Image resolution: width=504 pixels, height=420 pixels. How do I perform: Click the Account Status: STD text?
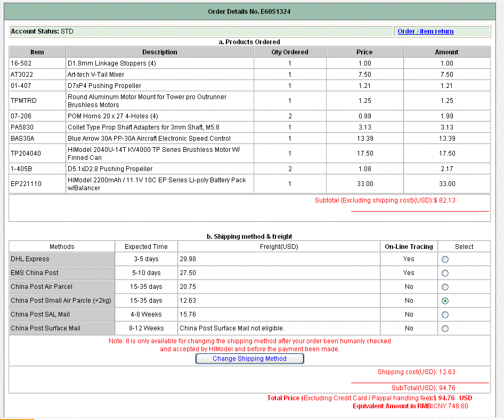coord(42,31)
